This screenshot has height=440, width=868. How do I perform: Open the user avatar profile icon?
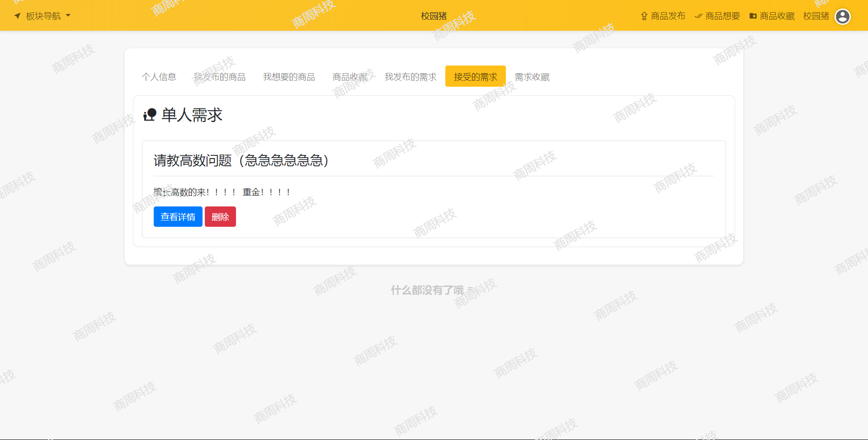pos(843,16)
